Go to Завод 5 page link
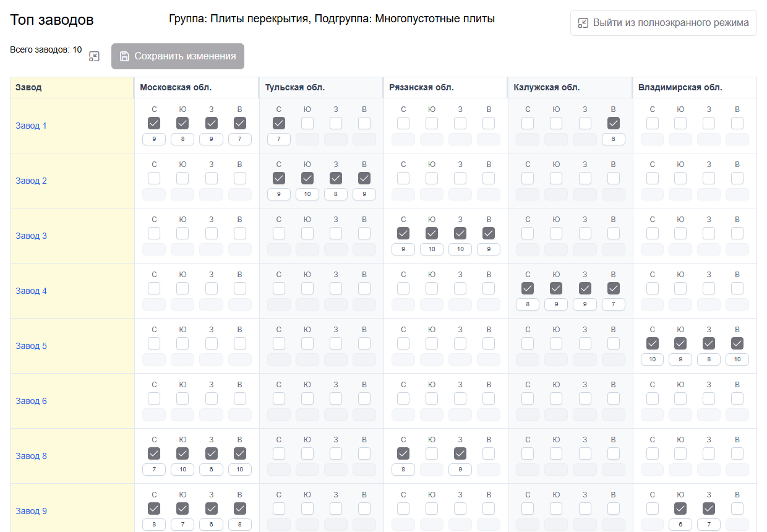Viewport: 767px width, 532px height. point(31,346)
